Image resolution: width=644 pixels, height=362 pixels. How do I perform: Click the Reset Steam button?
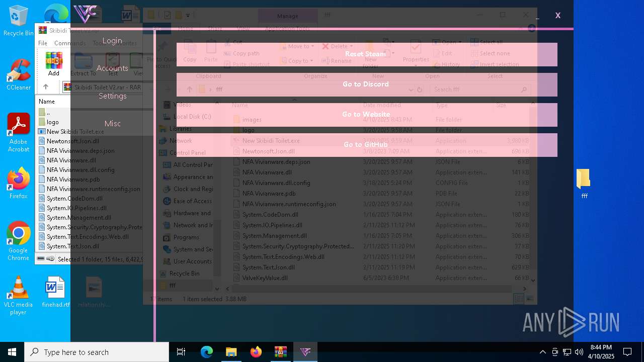pyautogui.click(x=367, y=54)
